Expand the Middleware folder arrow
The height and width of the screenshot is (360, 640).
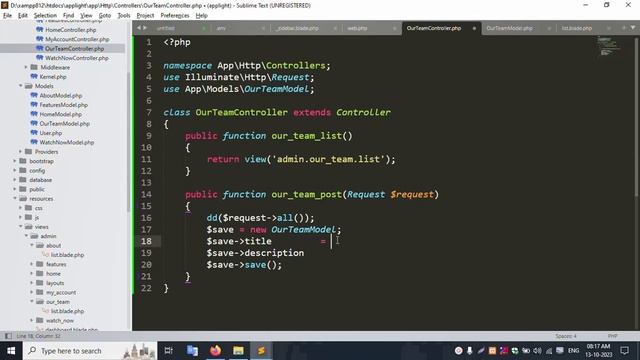pyautogui.click(x=26, y=67)
